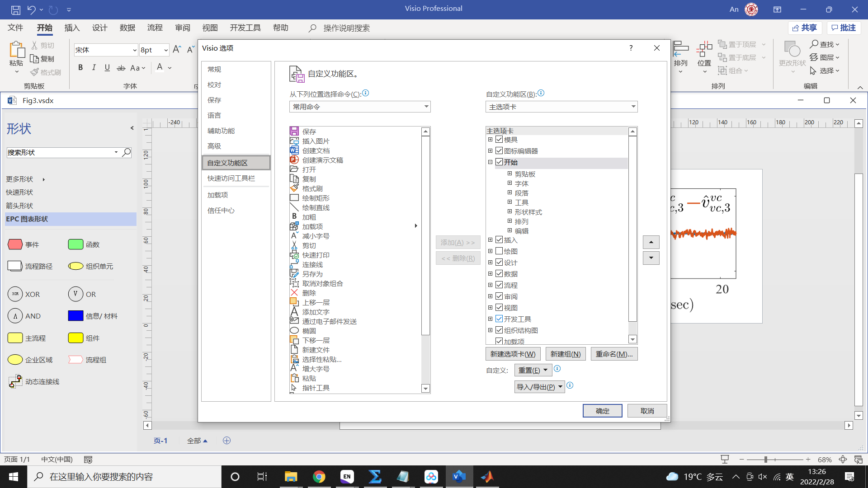Click the 新建组 button
Viewport: 868px width, 488px height.
tap(566, 354)
